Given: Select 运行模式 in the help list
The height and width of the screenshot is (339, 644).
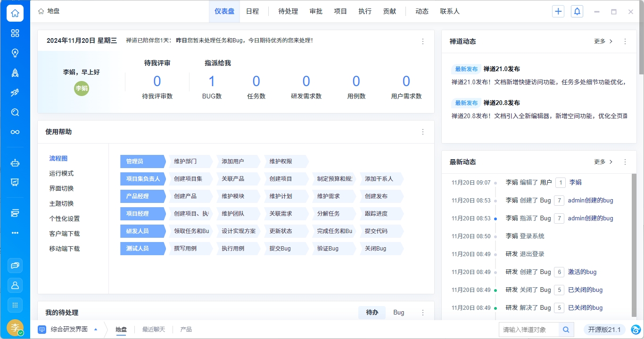Looking at the screenshot, I should click(x=61, y=173).
